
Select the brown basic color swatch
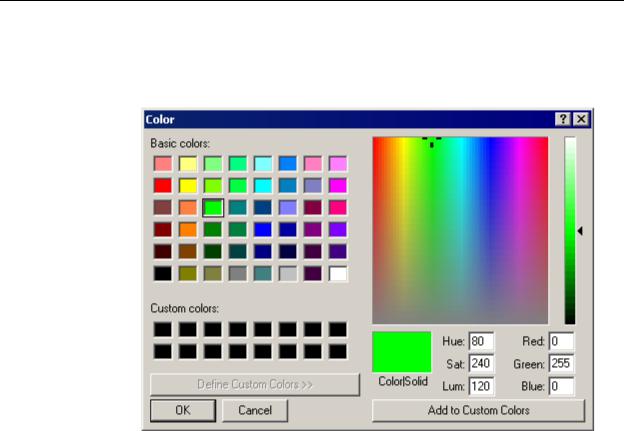tap(188, 252)
